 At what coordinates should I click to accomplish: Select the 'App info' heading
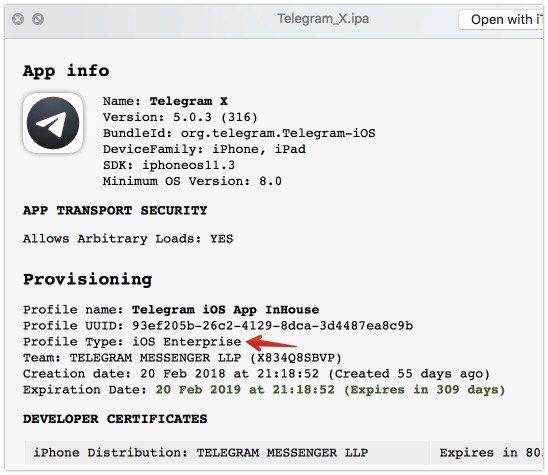pyautogui.click(x=66, y=71)
